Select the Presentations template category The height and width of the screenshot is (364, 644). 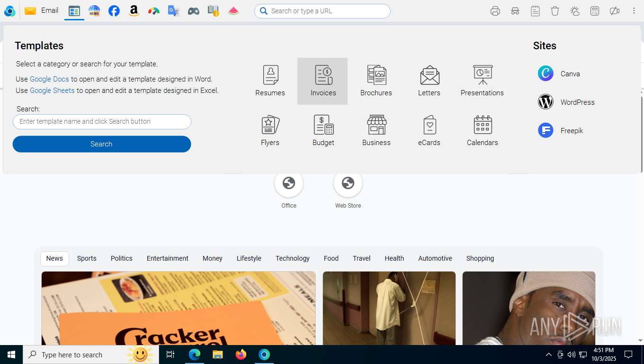(482, 81)
